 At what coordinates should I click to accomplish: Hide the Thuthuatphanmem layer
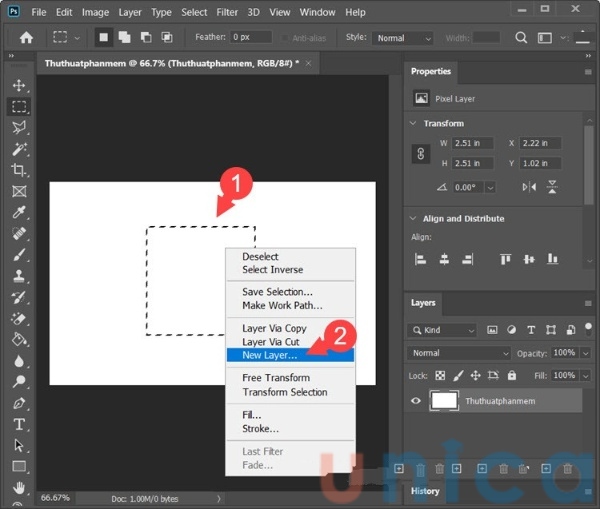coord(416,401)
